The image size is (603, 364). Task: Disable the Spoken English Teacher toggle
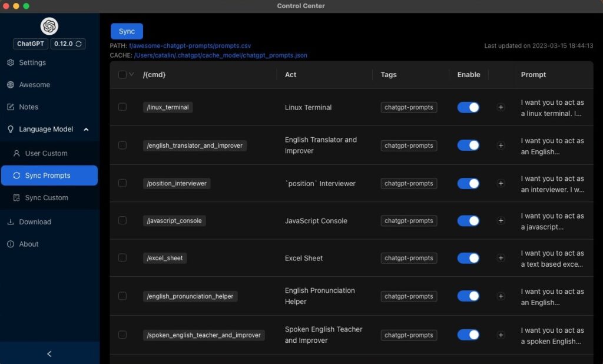click(x=468, y=335)
